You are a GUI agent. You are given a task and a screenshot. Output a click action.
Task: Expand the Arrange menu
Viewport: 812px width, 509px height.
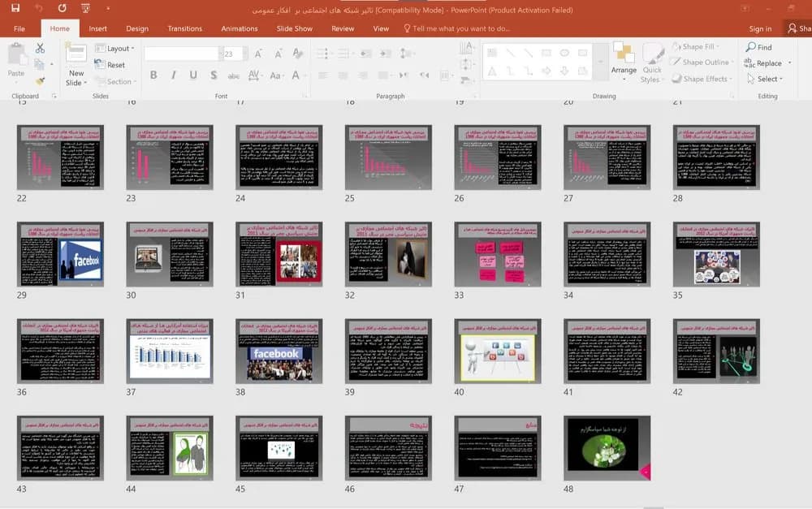click(624, 62)
